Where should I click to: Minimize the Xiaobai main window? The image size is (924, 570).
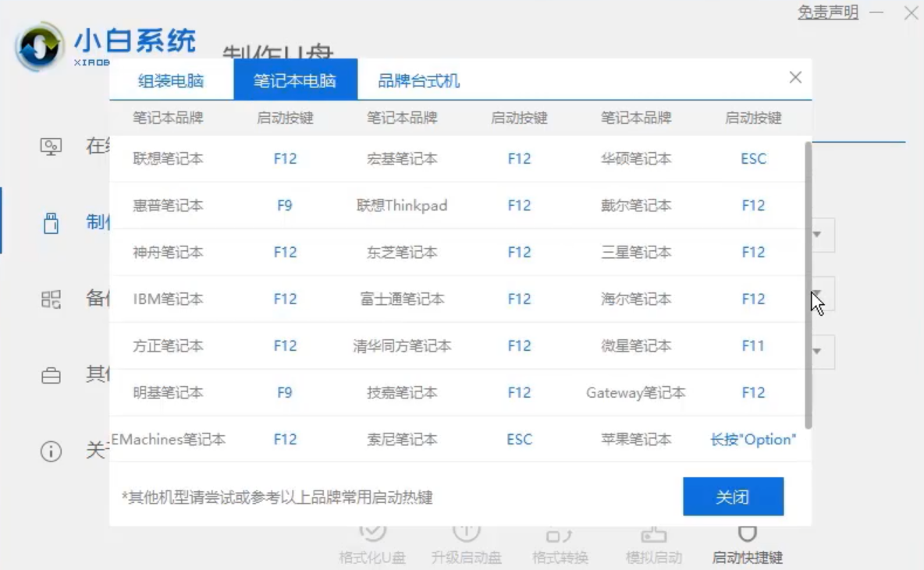(x=877, y=12)
